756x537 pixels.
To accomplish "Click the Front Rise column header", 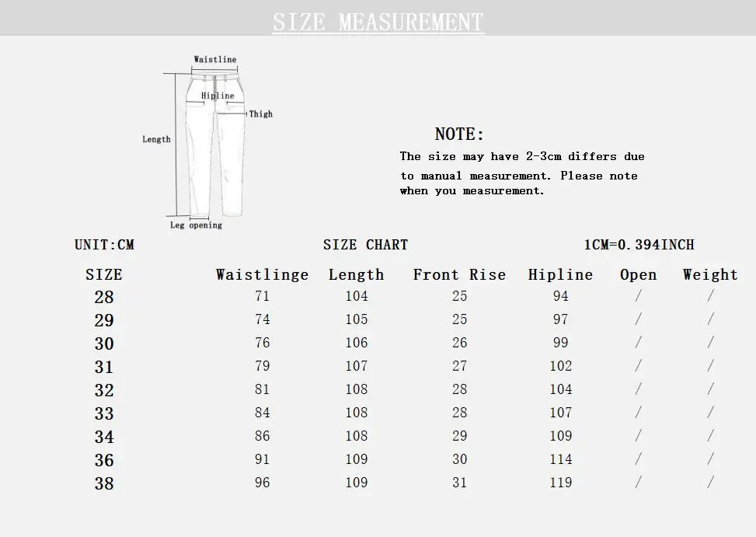I will [459, 275].
